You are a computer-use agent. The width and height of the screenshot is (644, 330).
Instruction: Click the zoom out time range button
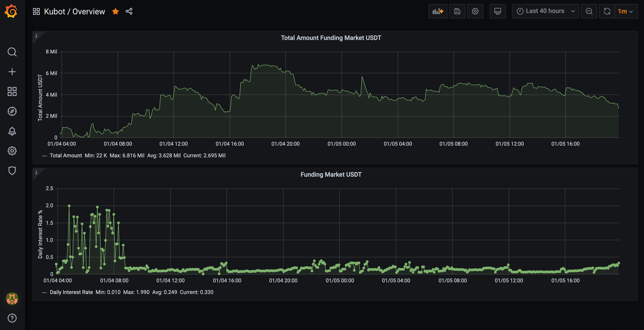pyautogui.click(x=589, y=11)
